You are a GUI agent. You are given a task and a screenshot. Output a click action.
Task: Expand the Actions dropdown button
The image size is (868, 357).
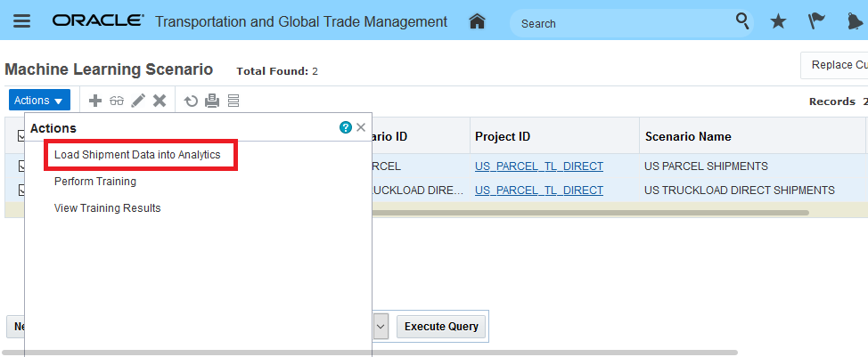(x=39, y=101)
